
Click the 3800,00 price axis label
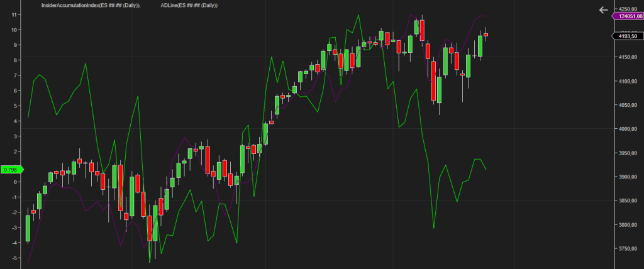click(x=628, y=225)
